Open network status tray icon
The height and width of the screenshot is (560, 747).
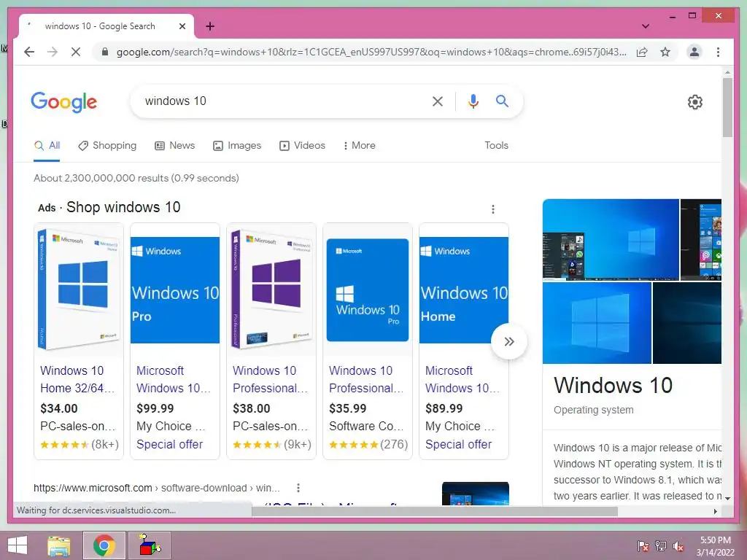point(661,546)
